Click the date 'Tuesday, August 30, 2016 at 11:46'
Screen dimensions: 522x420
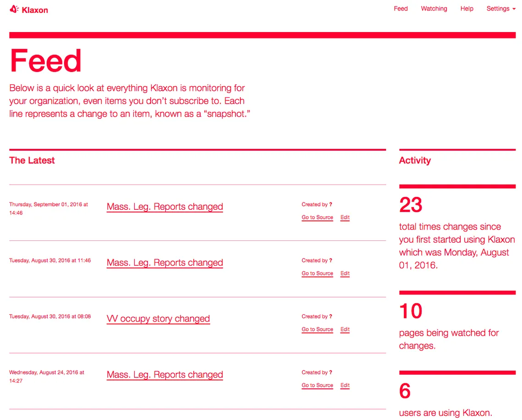[x=50, y=261]
